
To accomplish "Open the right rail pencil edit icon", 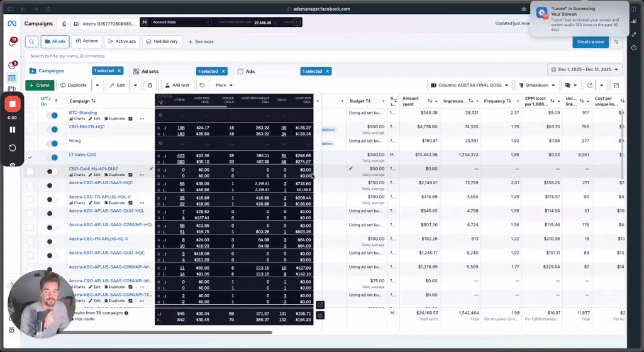I will (x=634, y=35).
